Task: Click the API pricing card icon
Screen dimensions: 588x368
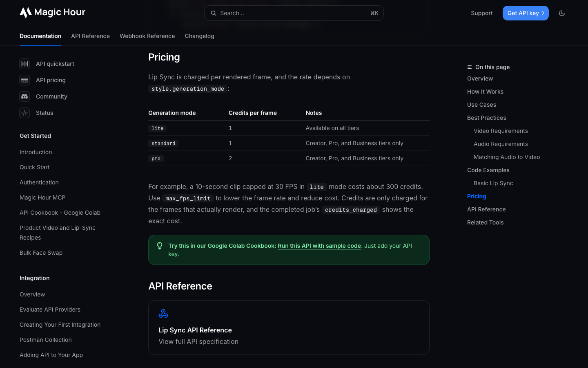Action: (24, 80)
